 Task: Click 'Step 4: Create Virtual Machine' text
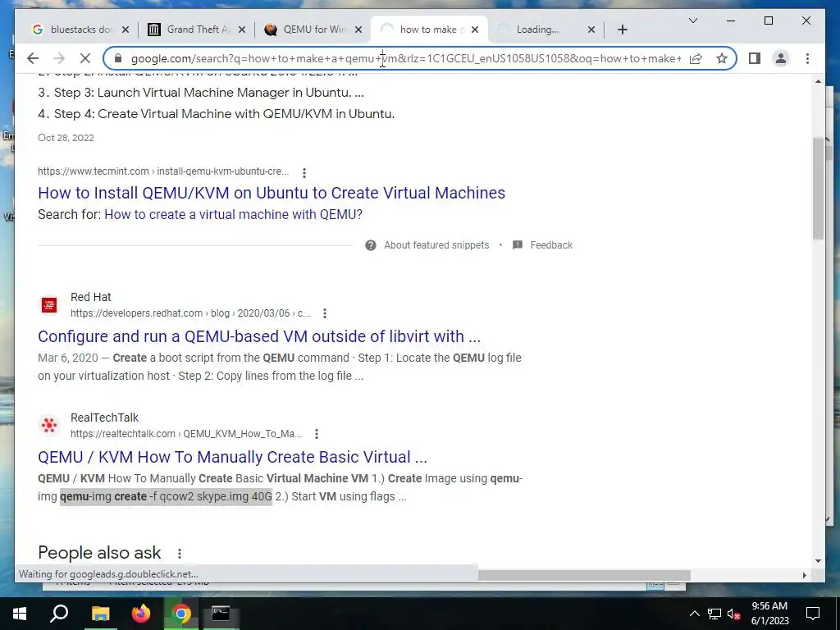tap(225, 114)
